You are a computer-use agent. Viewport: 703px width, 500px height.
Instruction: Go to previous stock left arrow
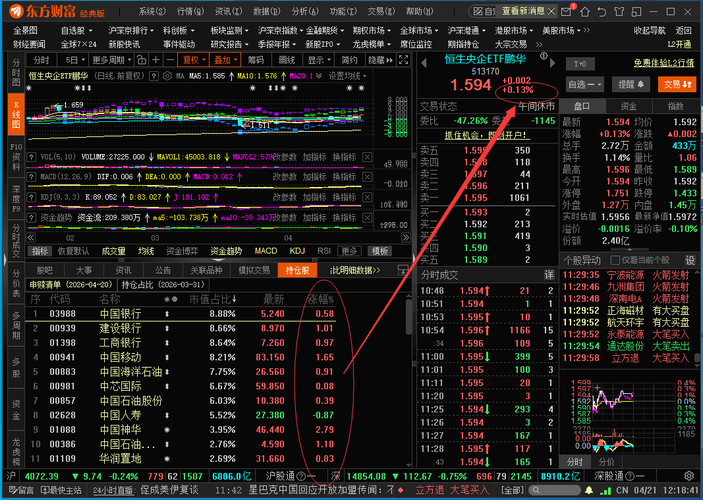(424, 63)
